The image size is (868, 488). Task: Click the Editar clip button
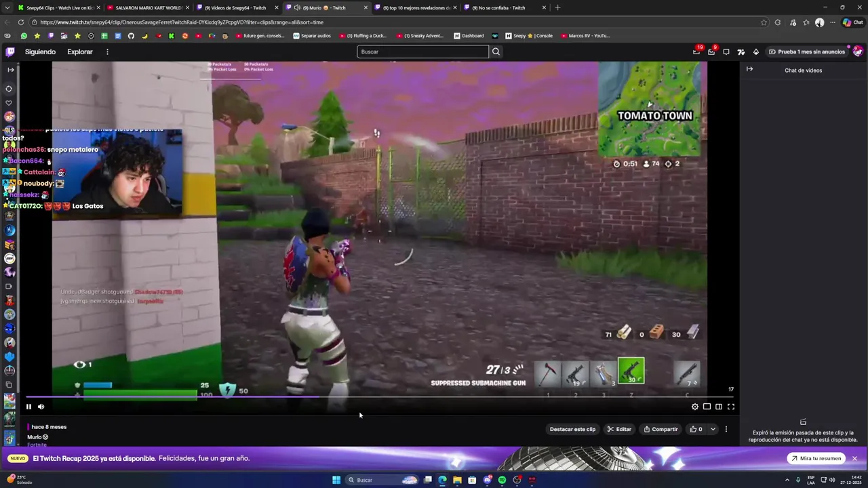619,429
